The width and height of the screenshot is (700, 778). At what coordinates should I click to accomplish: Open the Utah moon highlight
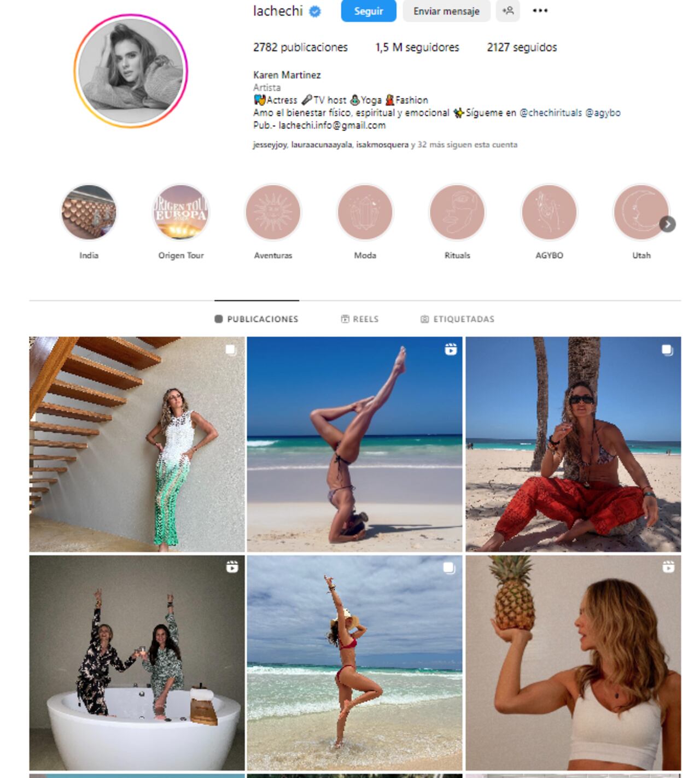641,212
